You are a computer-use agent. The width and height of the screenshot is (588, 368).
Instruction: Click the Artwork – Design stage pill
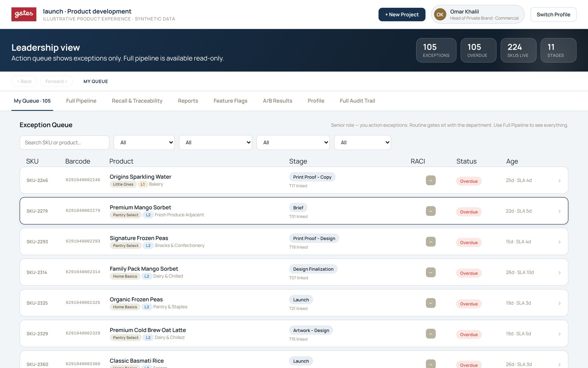pyautogui.click(x=311, y=330)
